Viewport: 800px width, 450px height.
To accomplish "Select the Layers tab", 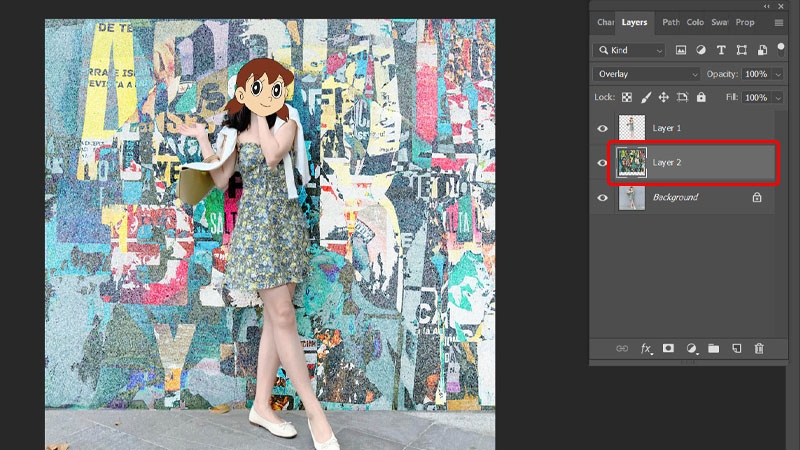I will coord(634,22).
